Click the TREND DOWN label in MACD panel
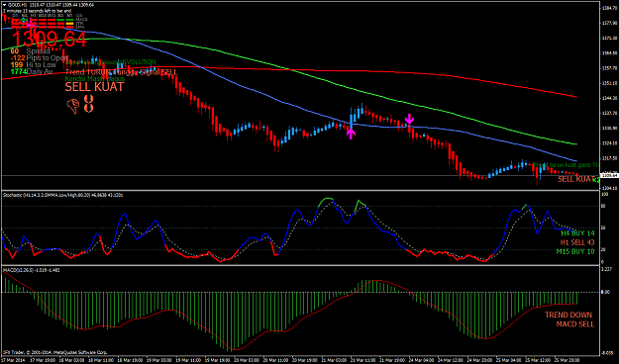Image resolution: width=619 pixels, height=364 pixels. pos(568,315)
